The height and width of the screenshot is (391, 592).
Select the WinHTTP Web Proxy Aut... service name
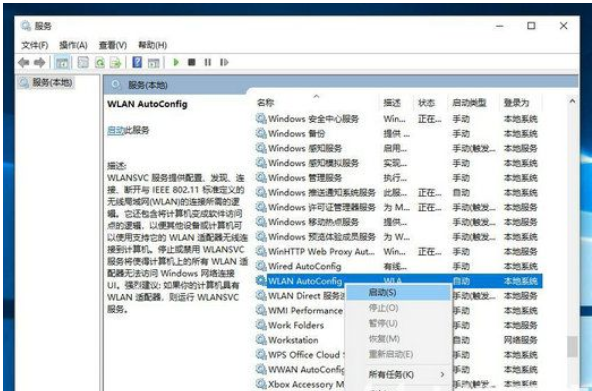tap(321, 251)
